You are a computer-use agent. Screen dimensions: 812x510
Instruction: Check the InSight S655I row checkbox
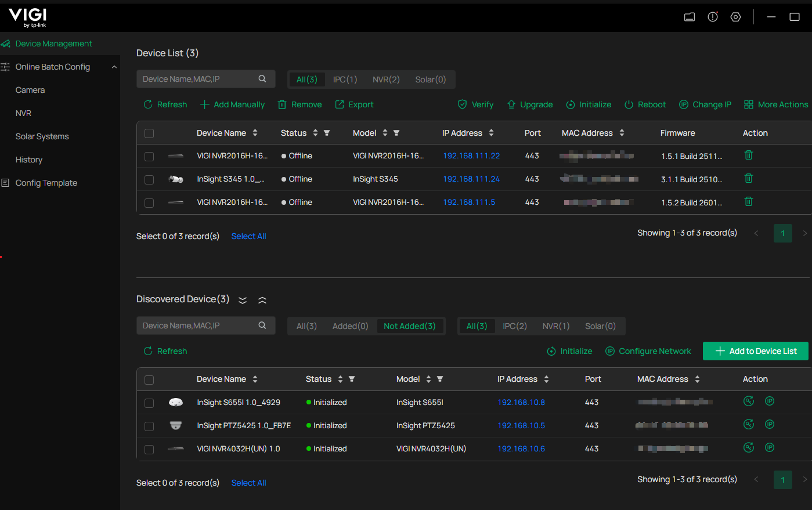coord(149,403)
